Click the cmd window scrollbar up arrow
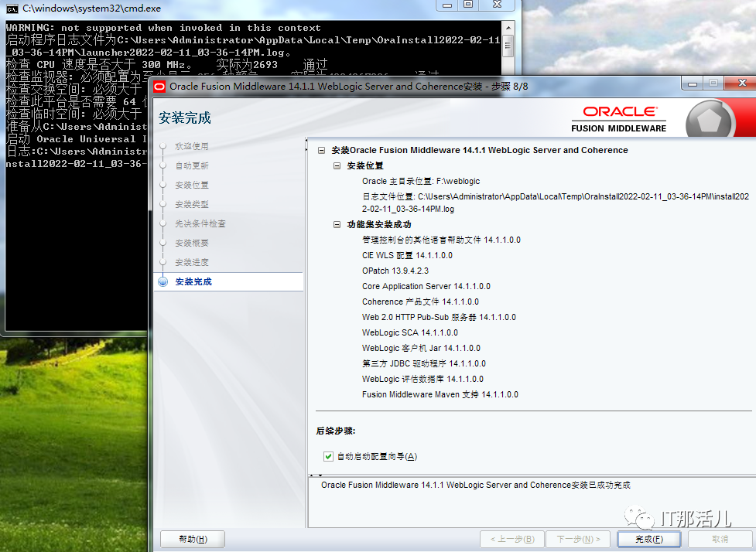The image size is (756, 552). [x=508, y=28]
